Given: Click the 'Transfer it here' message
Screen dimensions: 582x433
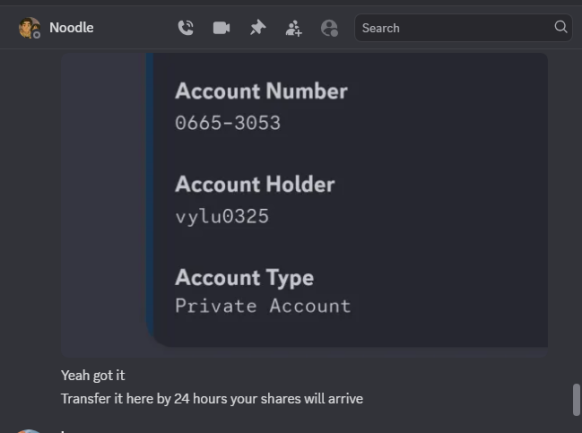Looking at the screenshot, I should pyautogui.click(x=212, y=399).
